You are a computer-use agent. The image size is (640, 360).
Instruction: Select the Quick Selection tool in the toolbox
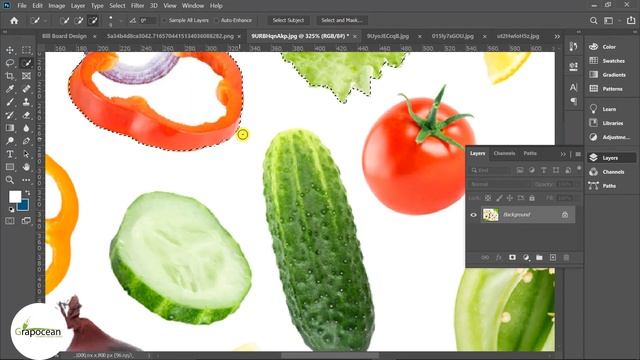pyautogui.click(x=26, y=63)
